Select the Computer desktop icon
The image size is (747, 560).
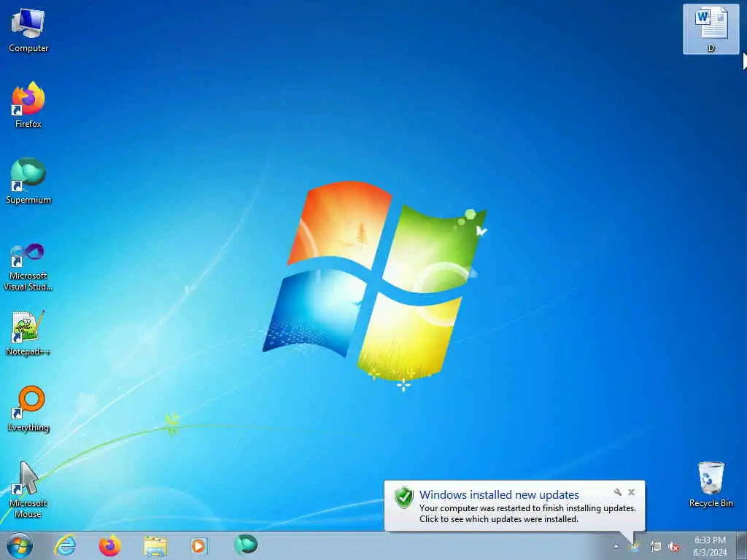(x=28, y=29)
